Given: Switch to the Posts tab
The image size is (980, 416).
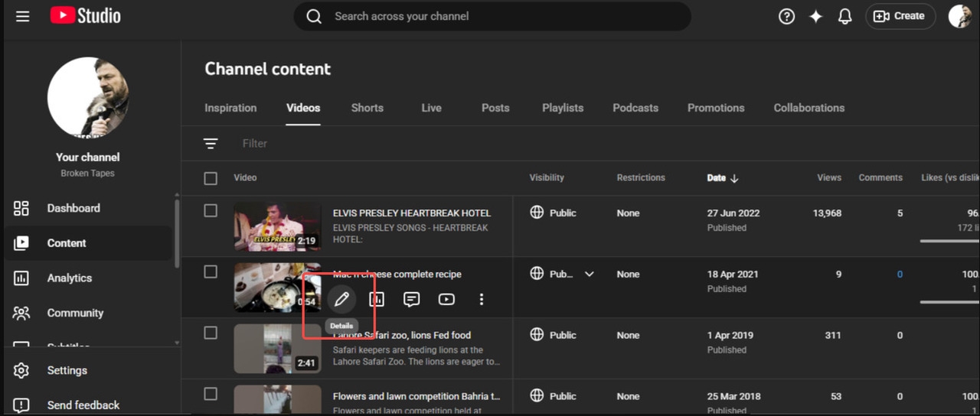Looking at the screenshot, I should [x=495, y=108].
